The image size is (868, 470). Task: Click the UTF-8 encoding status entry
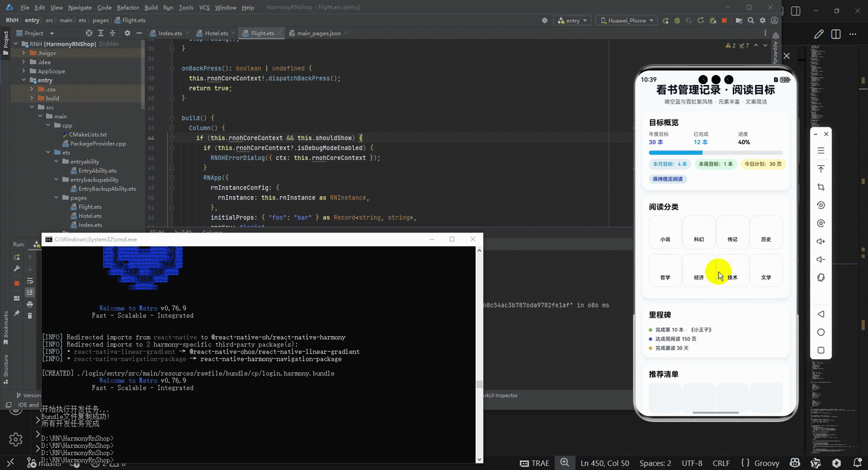pos(691,463)
